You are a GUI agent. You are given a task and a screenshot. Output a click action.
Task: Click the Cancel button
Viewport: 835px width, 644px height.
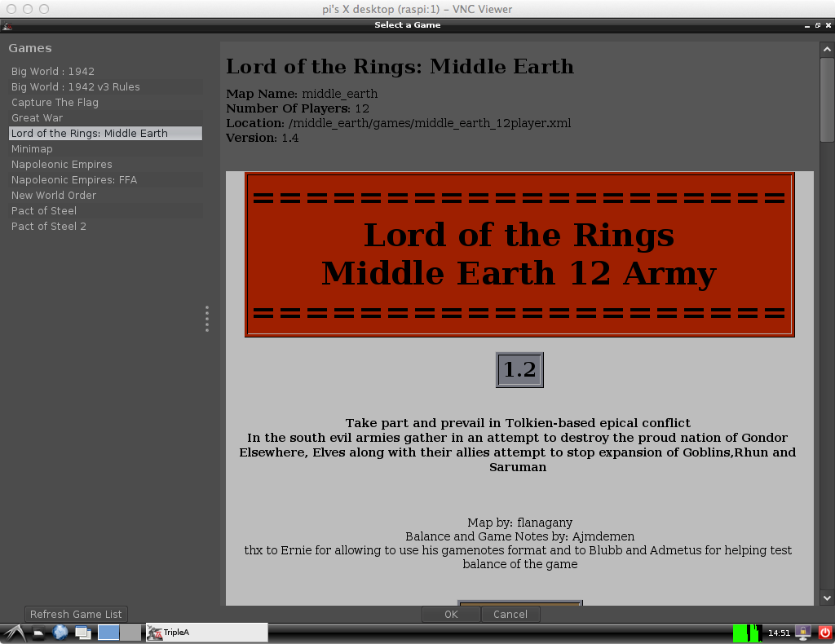click(510, 614)
